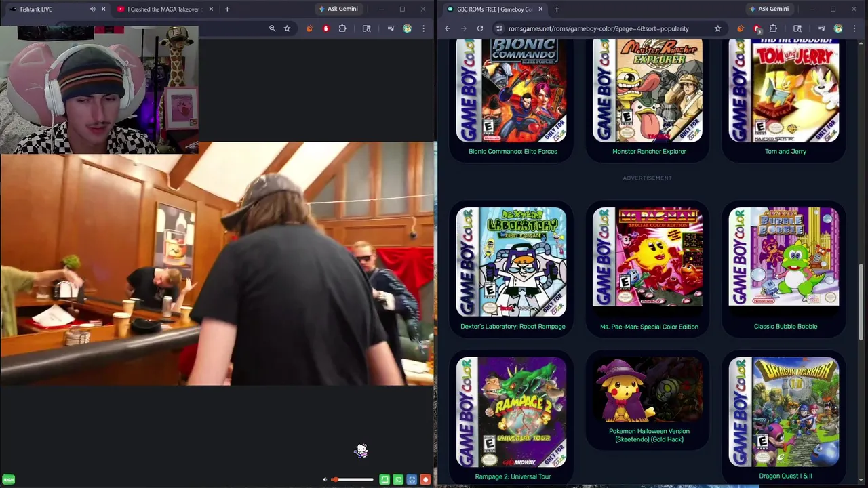This screenshot has height=488, width=868.
Task: Mute the Fishtank LIVE tab audio icon
Action: coord(92,9)
